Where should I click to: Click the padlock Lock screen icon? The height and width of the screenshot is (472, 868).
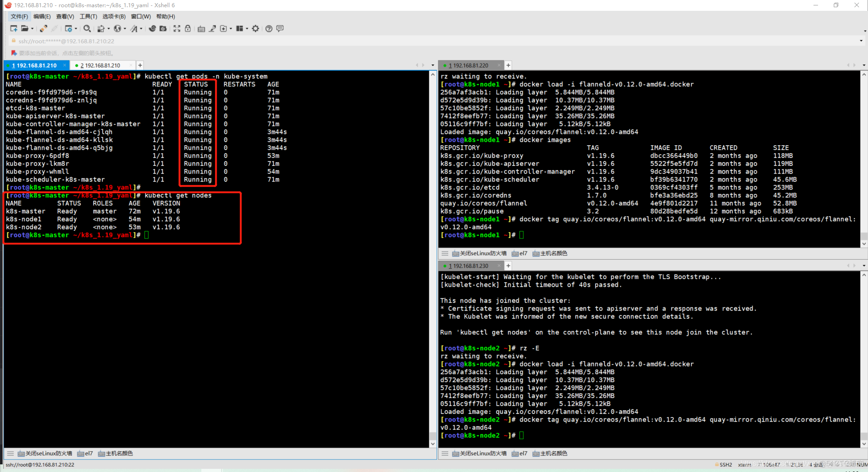[188, 28]
